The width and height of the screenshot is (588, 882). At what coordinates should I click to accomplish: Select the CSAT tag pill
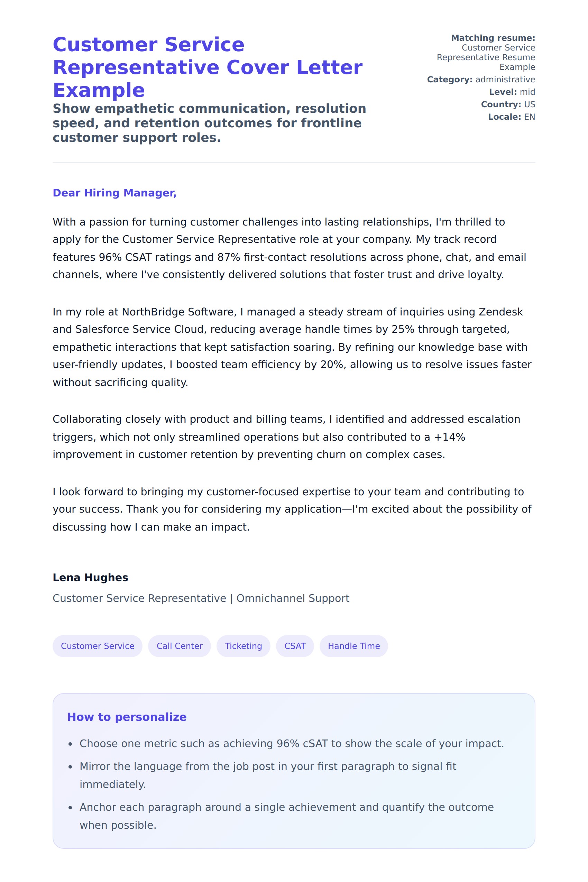295,646
